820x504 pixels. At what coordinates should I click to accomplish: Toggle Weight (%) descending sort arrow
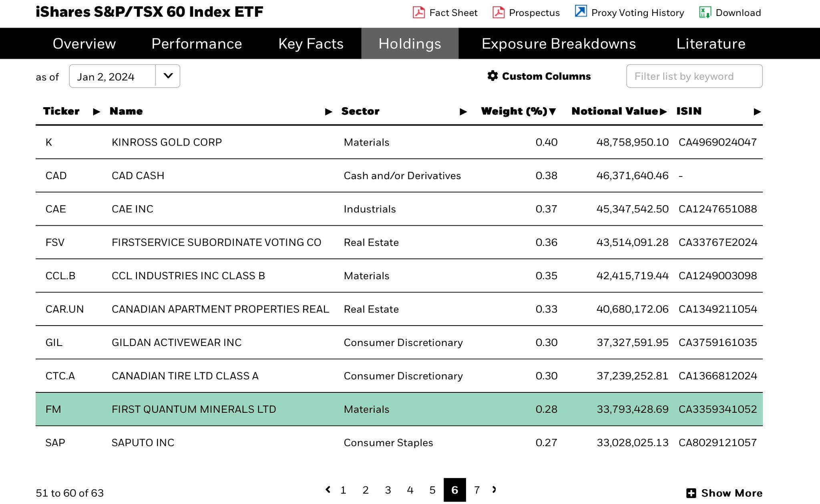click(x=553, y=112)
